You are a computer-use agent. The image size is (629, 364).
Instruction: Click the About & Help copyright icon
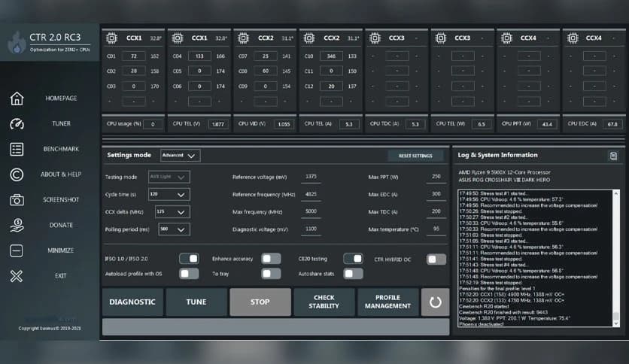pyautogui.click(x=17, y=174)
